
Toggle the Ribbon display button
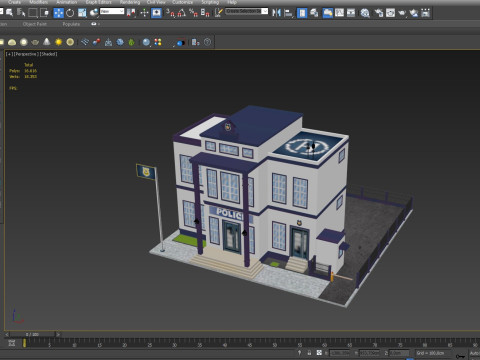tap(328, 13)
